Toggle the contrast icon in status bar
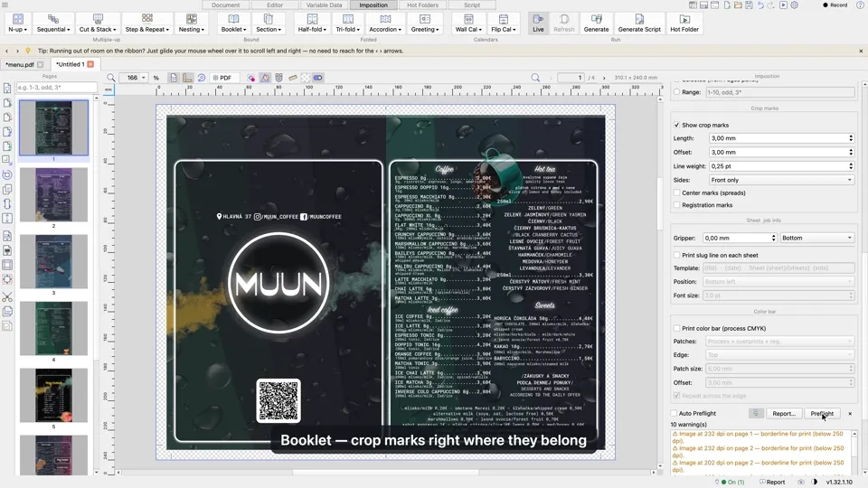Viewport: 868px width, 488px height. tap(815, 482)
